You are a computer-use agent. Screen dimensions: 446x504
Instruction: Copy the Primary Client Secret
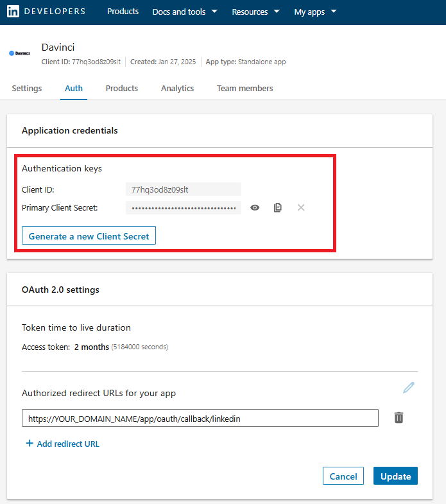point(278,207)
